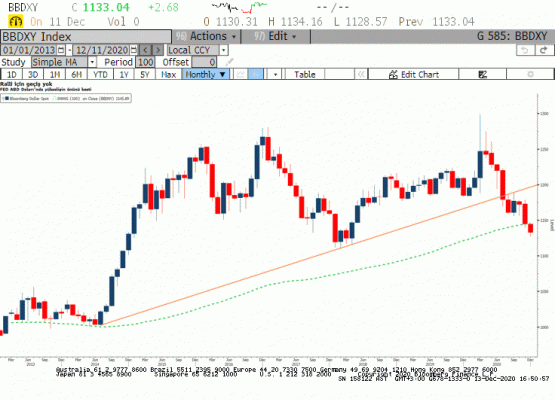Click the high value 1134.16
The width and height of the screenshot is (555, 400).
[302, 22]
